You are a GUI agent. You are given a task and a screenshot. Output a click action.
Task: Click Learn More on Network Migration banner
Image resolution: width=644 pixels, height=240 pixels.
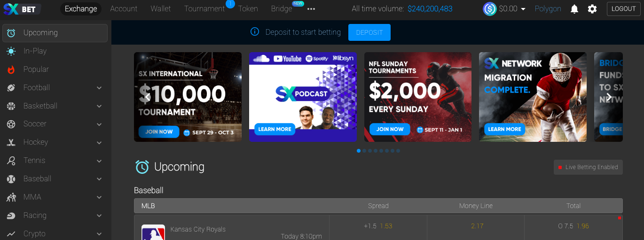tap(504, 129)
